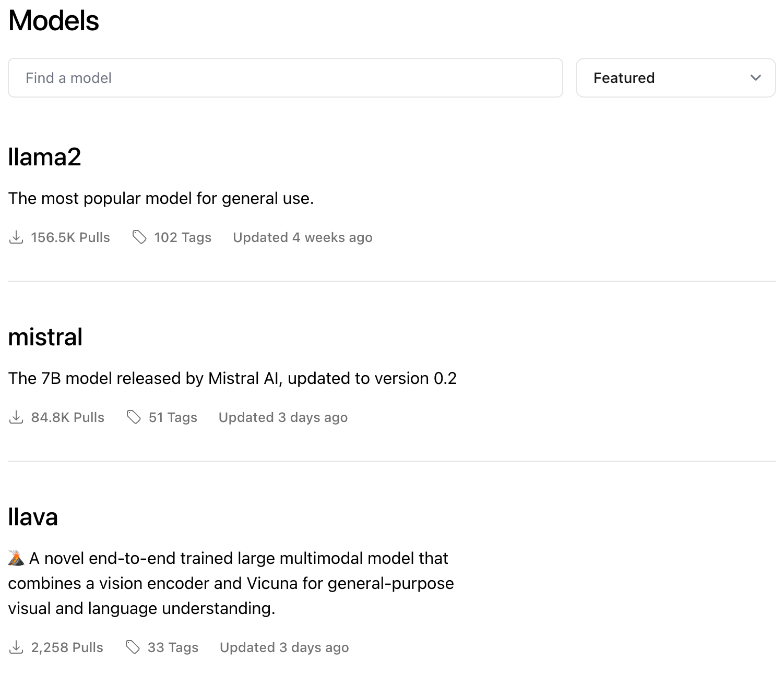Expand the Featured dropdown chevron
The height and width of the screenshot is (674, 784).
tap(755, 78)
